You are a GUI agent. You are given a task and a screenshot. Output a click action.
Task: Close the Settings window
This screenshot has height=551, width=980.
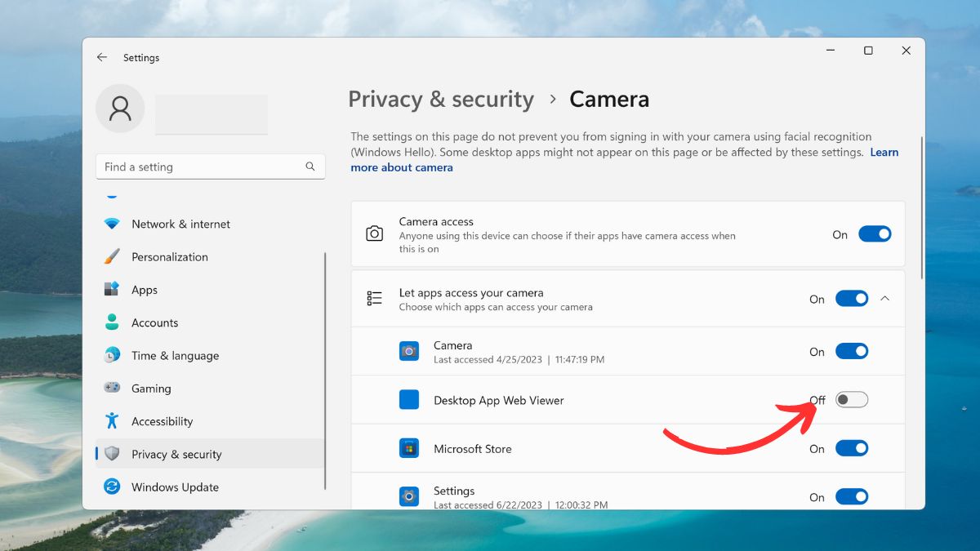click(x=906, y=51)
